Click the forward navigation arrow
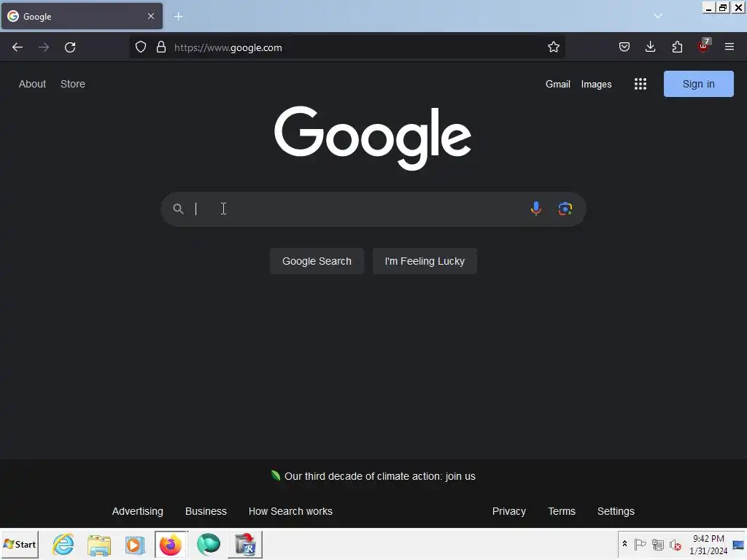This screenshot has width=747, height=560. pos(44,47)
